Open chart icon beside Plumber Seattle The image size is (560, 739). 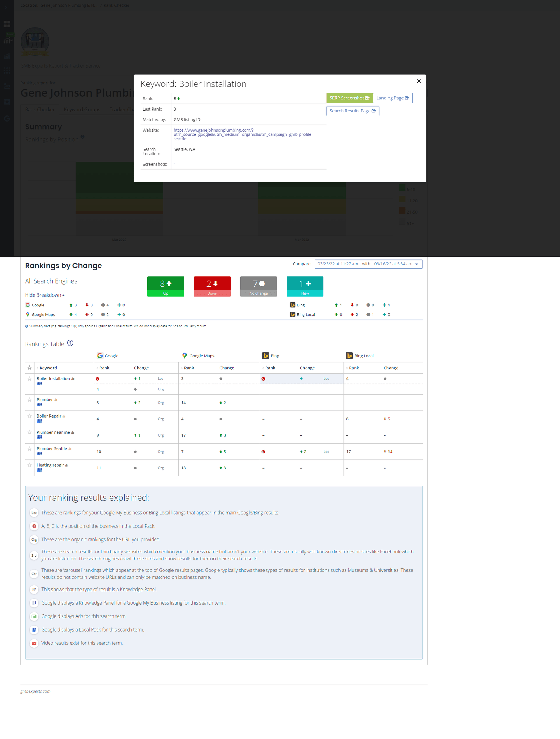[x=70, y=449]
